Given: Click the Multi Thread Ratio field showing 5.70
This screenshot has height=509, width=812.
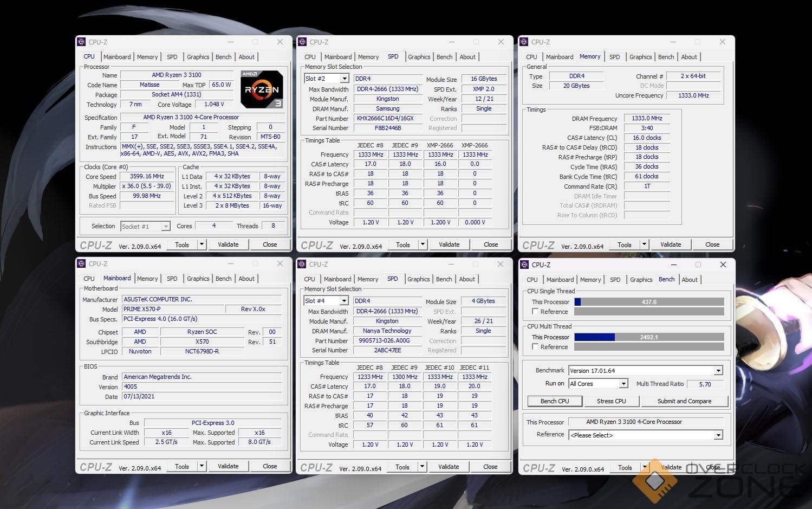Looking at the screenshot, I should click(x=705, y=384).
